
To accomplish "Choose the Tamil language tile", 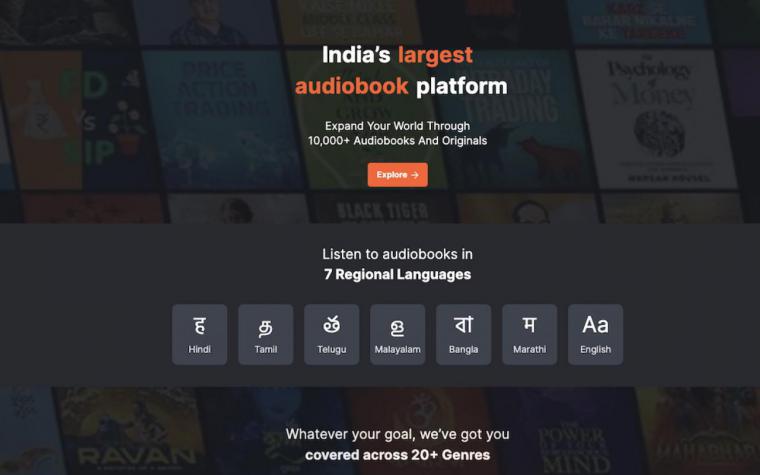I will [266, 334].
